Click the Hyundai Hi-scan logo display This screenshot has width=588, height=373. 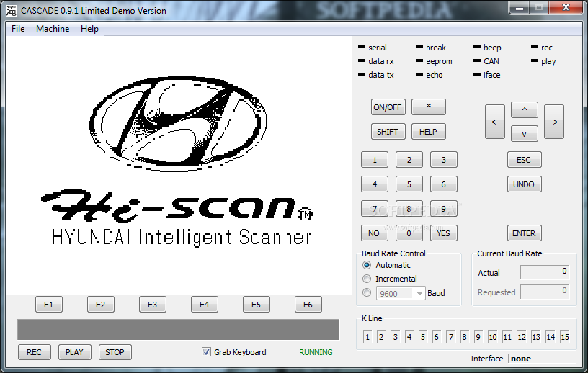tap(179, 165)
